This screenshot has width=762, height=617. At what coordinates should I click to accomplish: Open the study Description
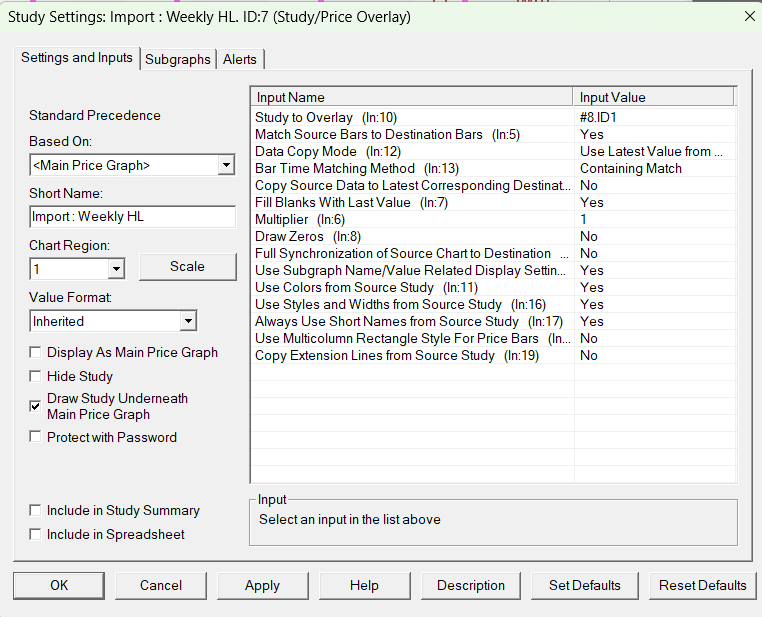471,585
